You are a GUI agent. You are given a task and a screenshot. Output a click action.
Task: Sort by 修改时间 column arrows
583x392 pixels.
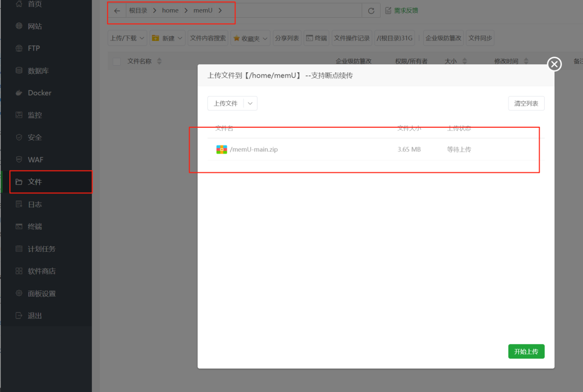(526, 61)
